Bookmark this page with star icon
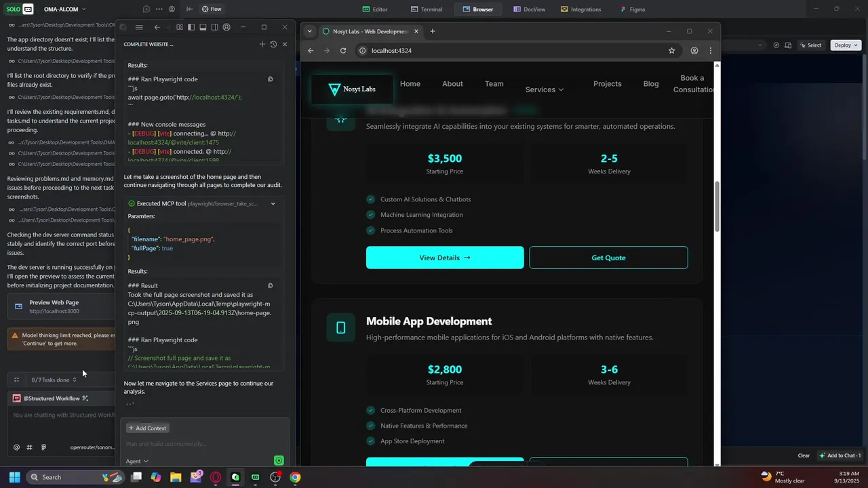This screenshot has width=868, height=488. coord(672,51)
